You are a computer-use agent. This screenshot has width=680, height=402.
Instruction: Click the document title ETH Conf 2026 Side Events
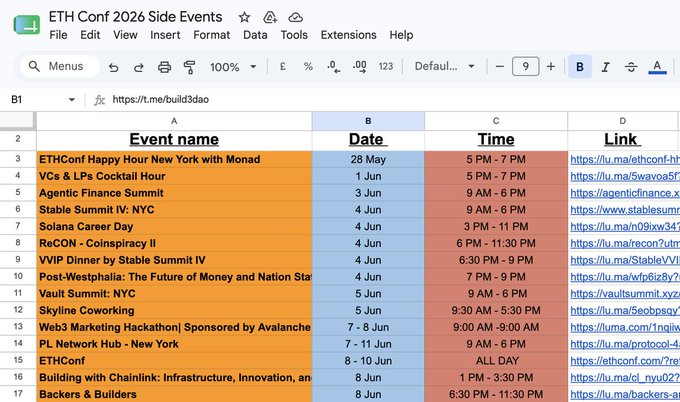[x=135, y=17]
